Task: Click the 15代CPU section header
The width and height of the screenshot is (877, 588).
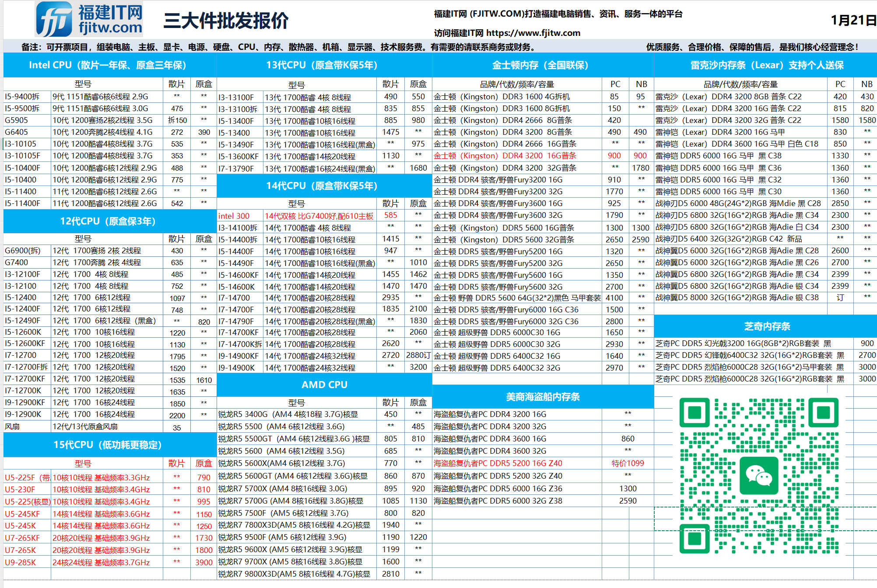Action: point(108,444)
